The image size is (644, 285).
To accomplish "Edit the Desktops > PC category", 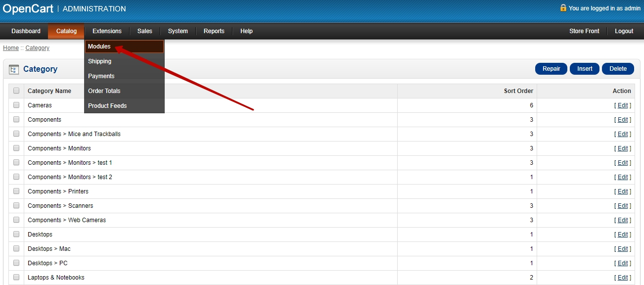I will pos(623,263).
